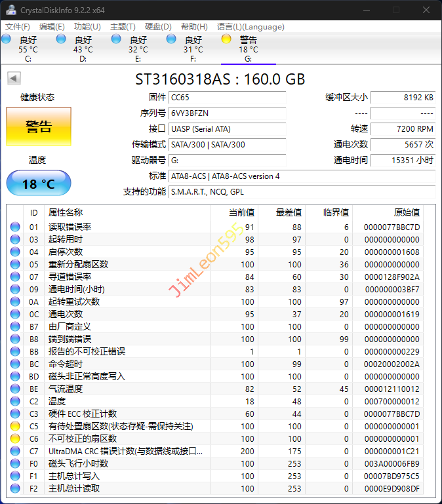Viewport: 442px width, 504px height.
Task: Click the yellow 警告 health status button
Action: point(38,127)
